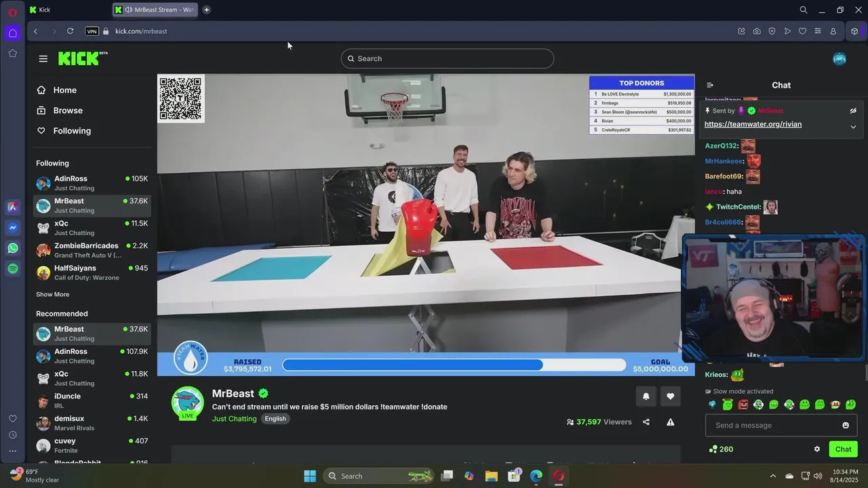Open Browse in Kick sidebar
868x488 pixels.
[60, 110]
